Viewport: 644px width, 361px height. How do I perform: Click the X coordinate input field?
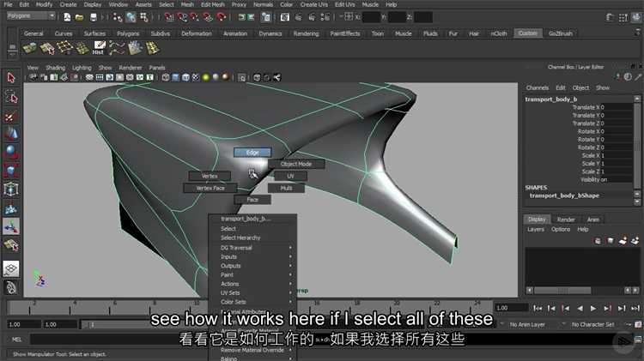coord(371,17)
